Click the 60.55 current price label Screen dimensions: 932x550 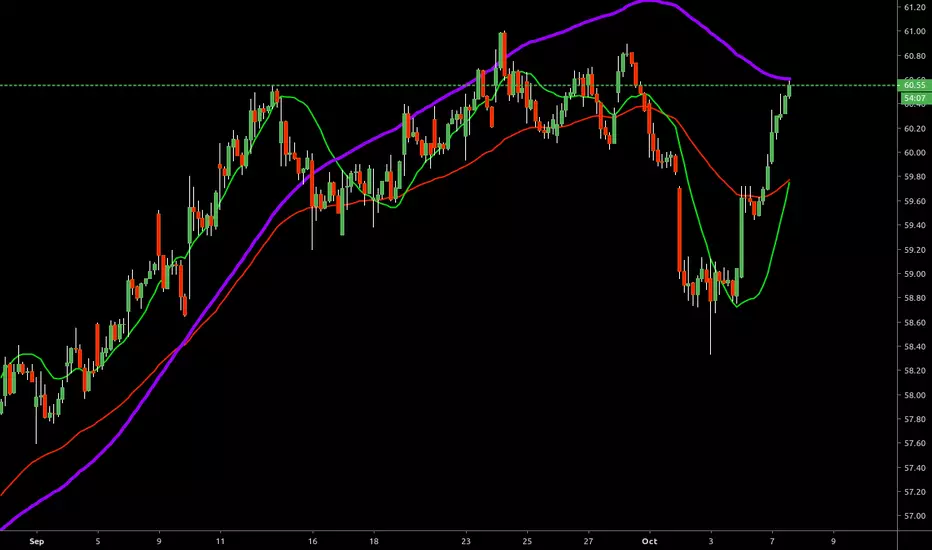tap(914, 85)
